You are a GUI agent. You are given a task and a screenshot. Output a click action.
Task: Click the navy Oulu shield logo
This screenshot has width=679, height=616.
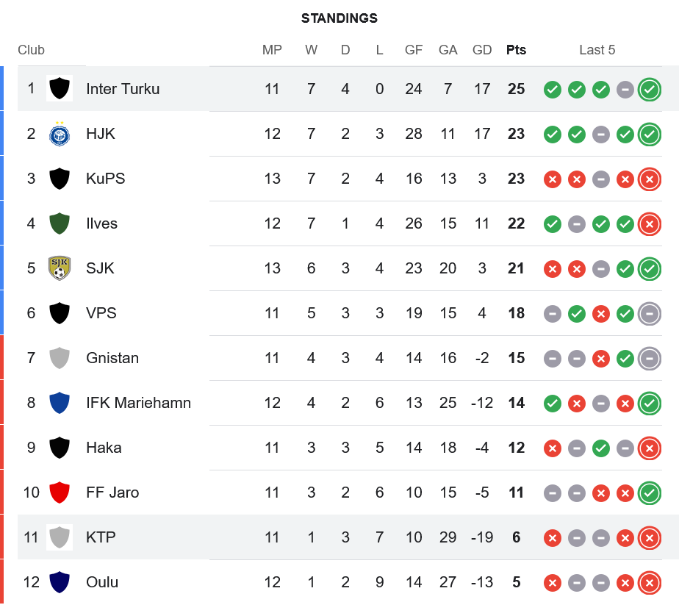click(60, 582)
